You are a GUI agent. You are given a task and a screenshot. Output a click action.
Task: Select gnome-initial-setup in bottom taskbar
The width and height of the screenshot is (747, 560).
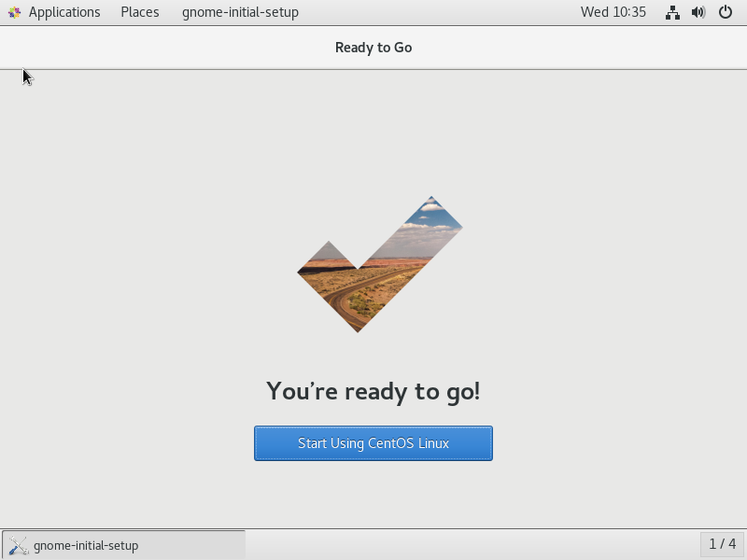pyautogui.click(x=123, y=545)
